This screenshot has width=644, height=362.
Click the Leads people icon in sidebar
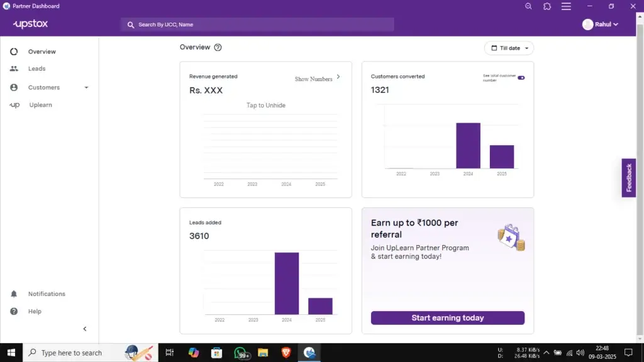point(14,69)
